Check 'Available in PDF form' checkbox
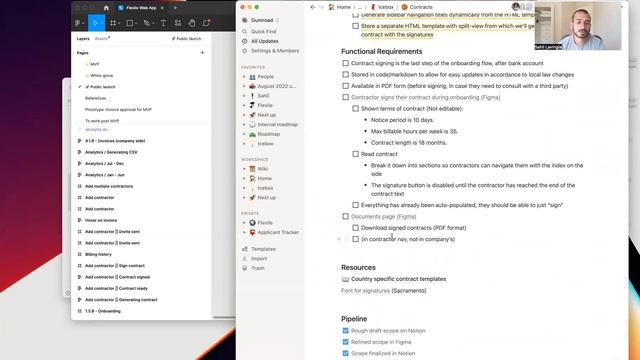Screen dimensions: 640x360 pyautogui.click(x=346, y=86)
